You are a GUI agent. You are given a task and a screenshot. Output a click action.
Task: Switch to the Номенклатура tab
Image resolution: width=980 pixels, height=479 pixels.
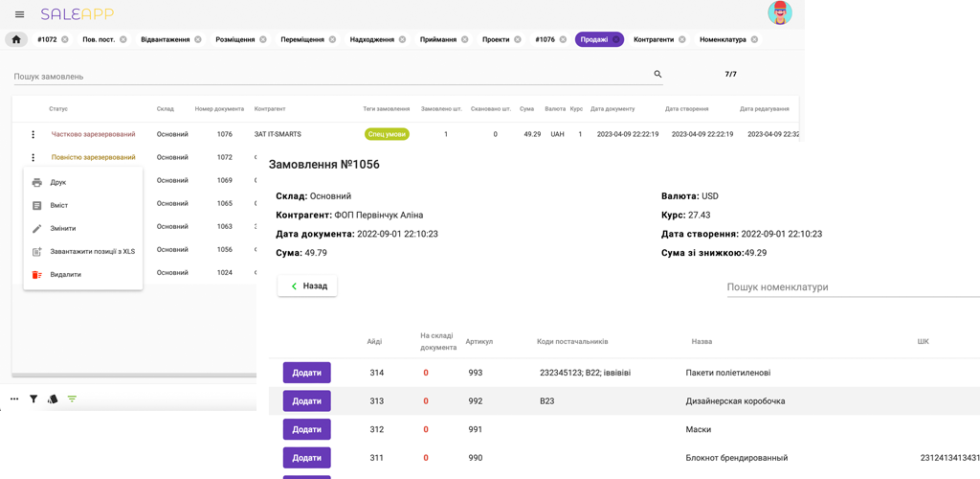[x=723, y=39]
